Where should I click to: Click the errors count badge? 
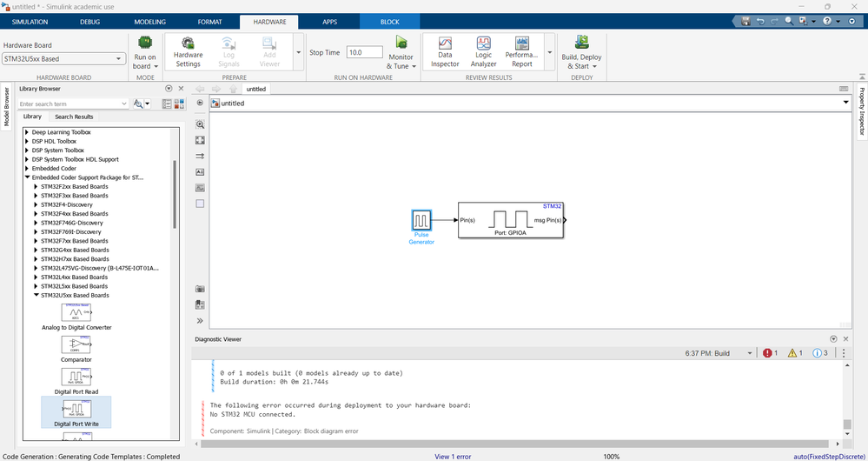[771, 353]
